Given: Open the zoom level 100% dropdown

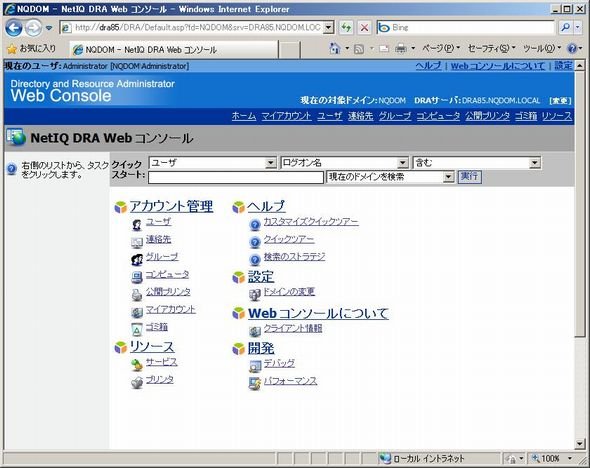Looking at the screenshot, I should [570, 458].
